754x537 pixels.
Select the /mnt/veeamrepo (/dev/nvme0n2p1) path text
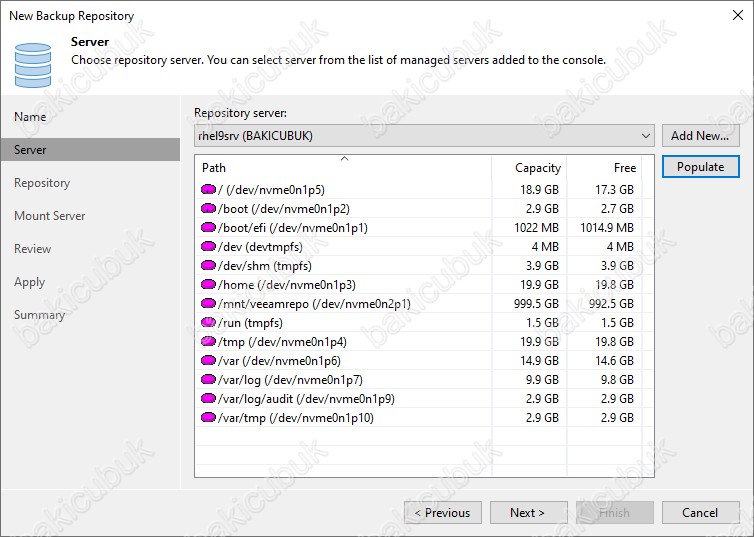pos(314,304)
